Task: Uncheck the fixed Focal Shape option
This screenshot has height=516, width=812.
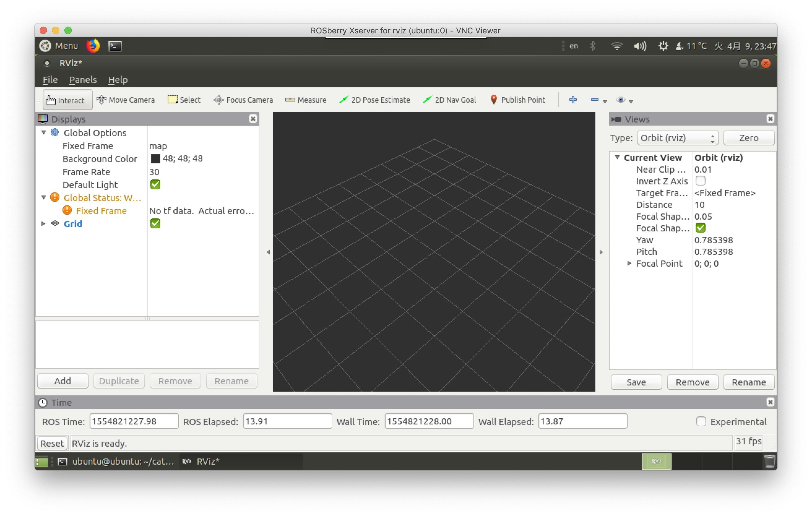Action: click(700, 228)
